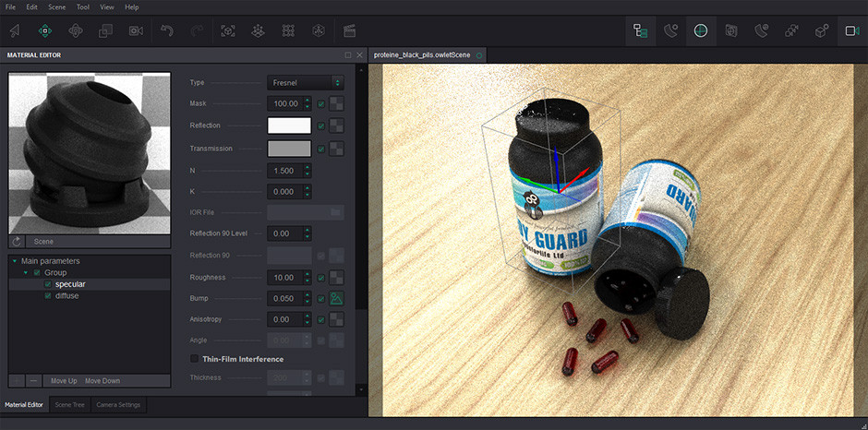Switch to the Scene Tree tab
The image size is (868, 430).
coord(70,404)
